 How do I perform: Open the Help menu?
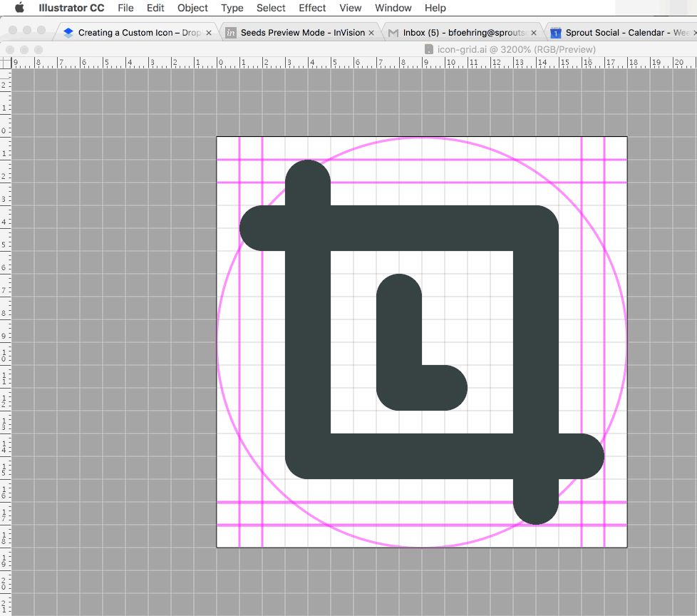pos(435,8)
